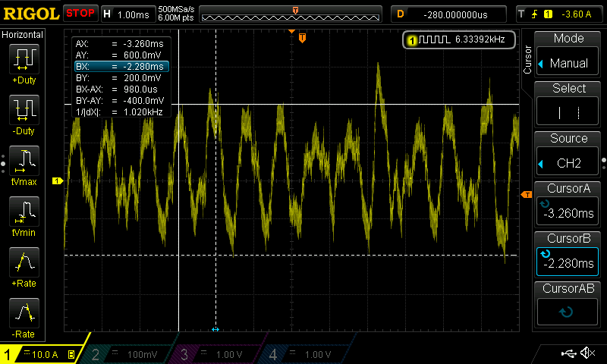Image resolution: width=607 pixels, height=364 pixels.
Task: Click the horizontal delay -280.000000us field
Action: click(448, 14)
